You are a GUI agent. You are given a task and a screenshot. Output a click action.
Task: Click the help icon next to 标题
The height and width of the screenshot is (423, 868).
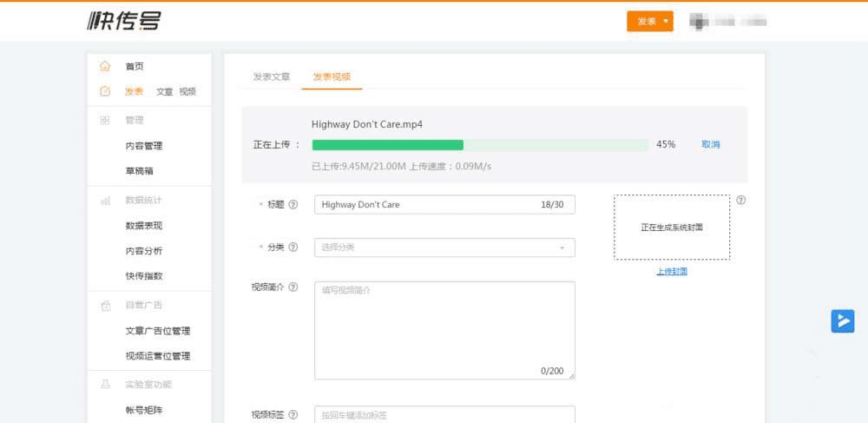[293, 204]
